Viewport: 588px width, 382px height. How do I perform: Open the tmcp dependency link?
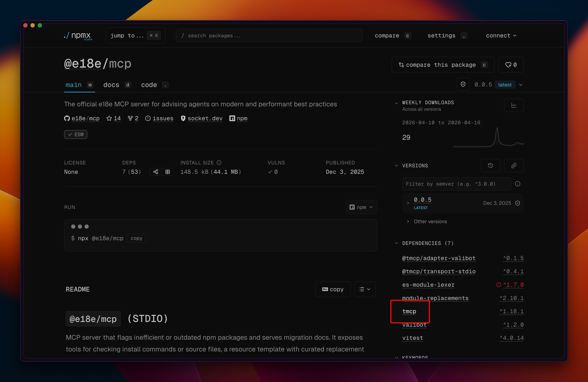coord(409,311)
